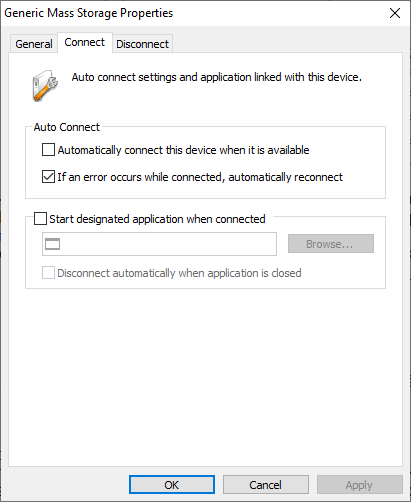
Task: Confirm settings with the OK button
Action: pyautogui.click(x=172, y=485)
